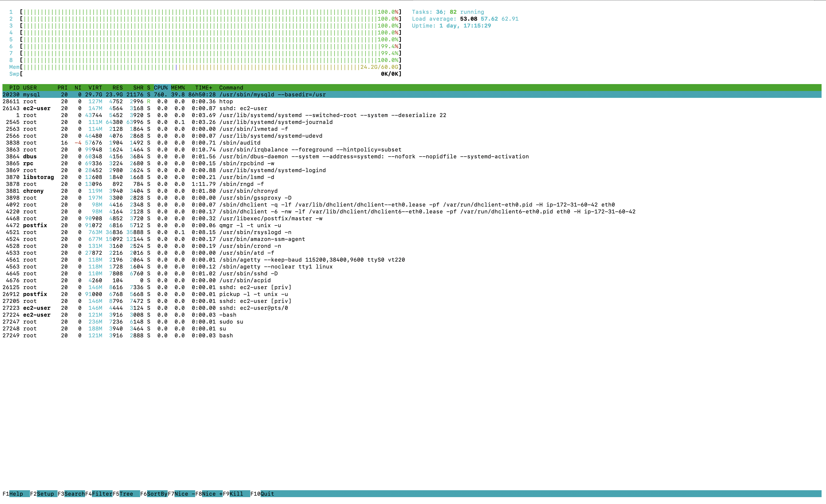The width and height of the screenshot is (826, 504).
Task: Select the /usr/sbin/sshd -D row
Action: click(x=412, y=273)
